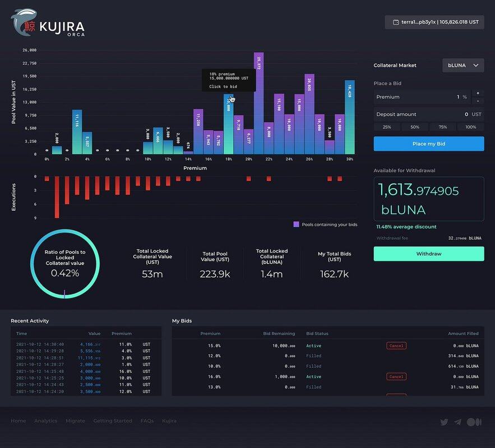Expand the bLUNA collateral market dropdown

[x=463, y=66]
